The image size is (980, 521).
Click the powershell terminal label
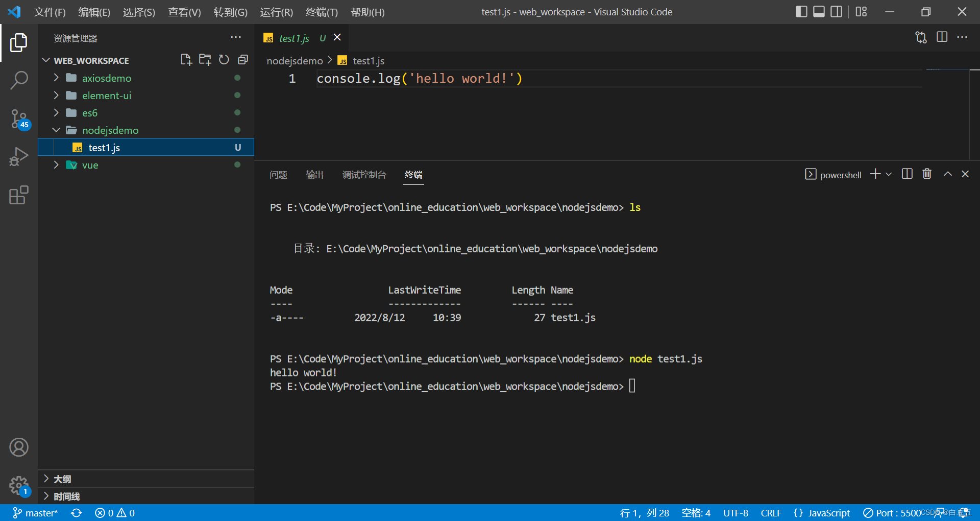[841, 175]
